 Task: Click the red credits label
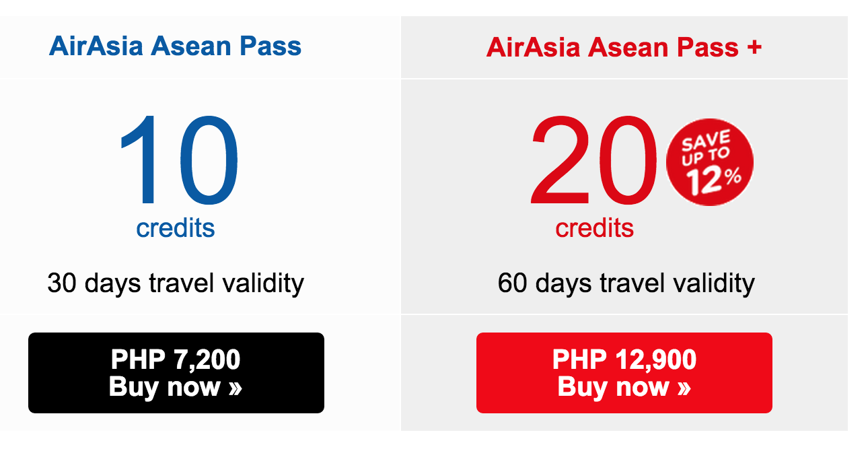(595, 228)
